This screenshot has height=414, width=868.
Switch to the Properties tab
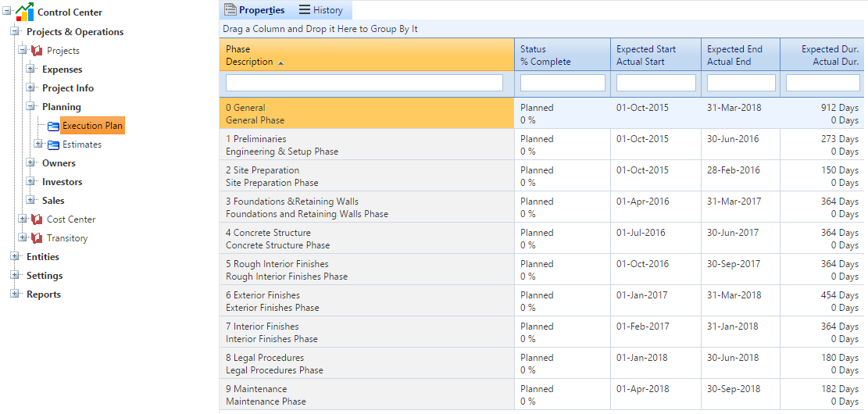[x=255, y=10]
